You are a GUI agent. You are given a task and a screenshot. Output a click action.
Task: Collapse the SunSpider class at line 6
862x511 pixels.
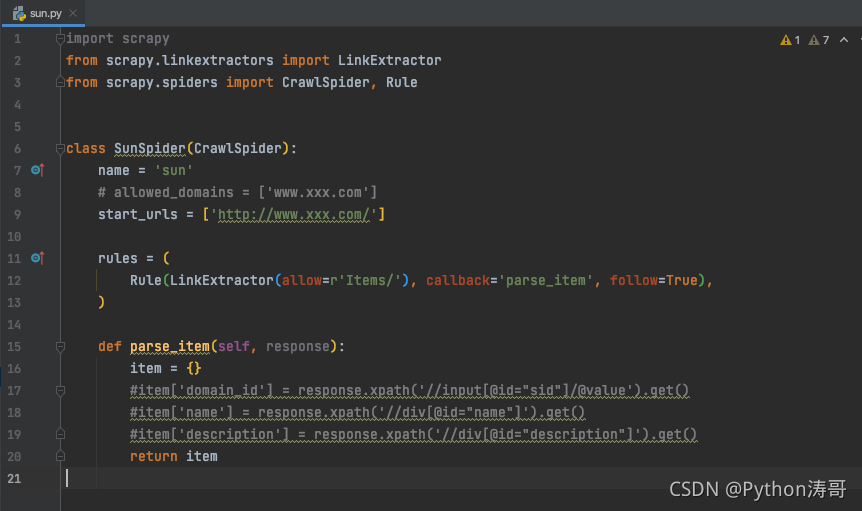click(x=60, y=148)
